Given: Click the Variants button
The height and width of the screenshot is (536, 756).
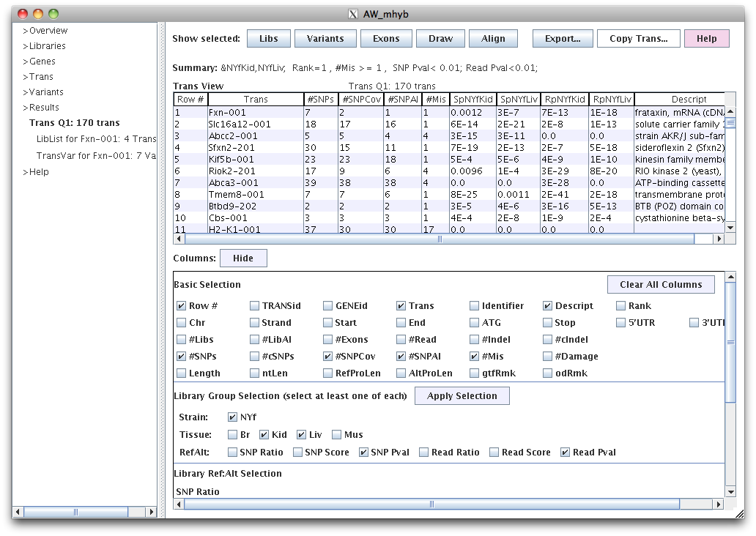Looking at the screenshot, I should pos(325,39).
